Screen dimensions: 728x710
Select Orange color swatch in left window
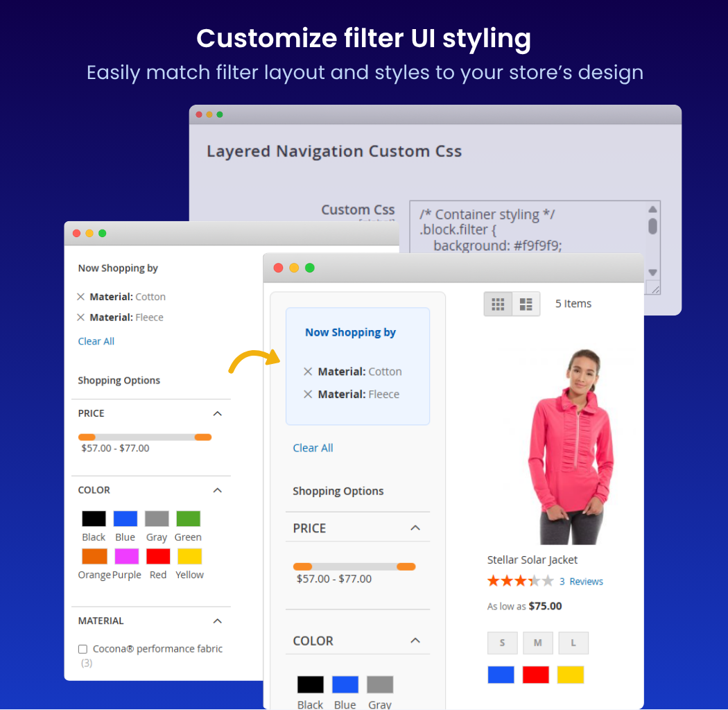pos(94,556)
